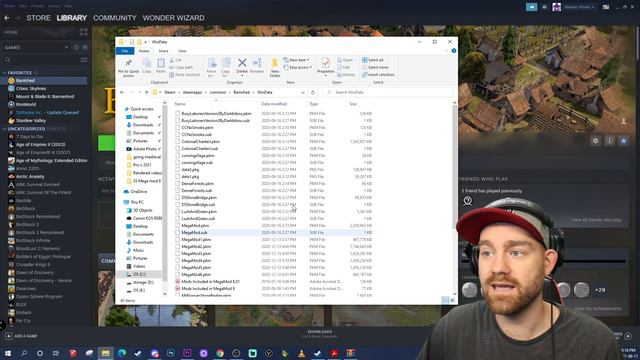The image size is (640, 360).
Task: Click Explorer up-one-level arrow
Action: click(147, 92)
